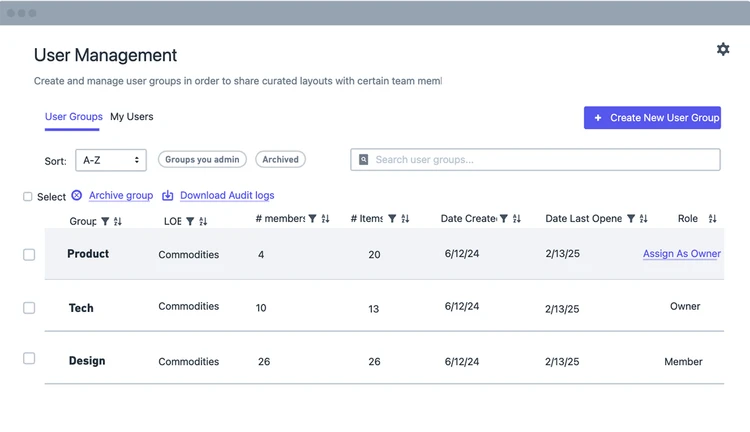Sort the Date Last Opened column
The width and height of the screenshot is (750, 432).
pos(643,219)
